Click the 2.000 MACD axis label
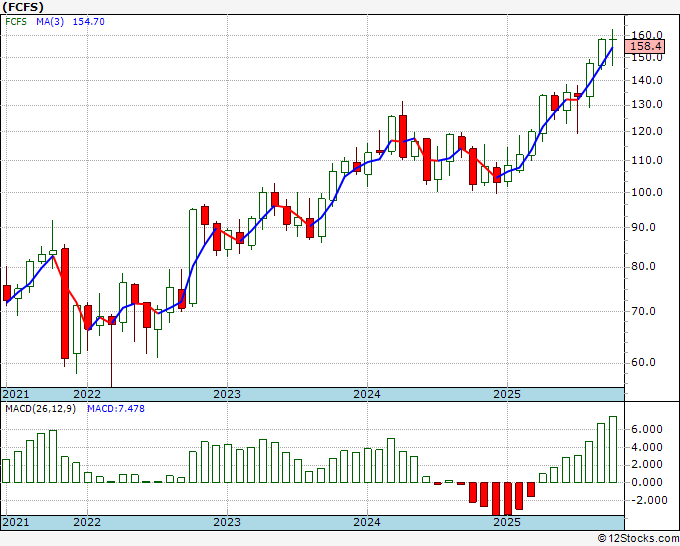 (x=647, y=464)
